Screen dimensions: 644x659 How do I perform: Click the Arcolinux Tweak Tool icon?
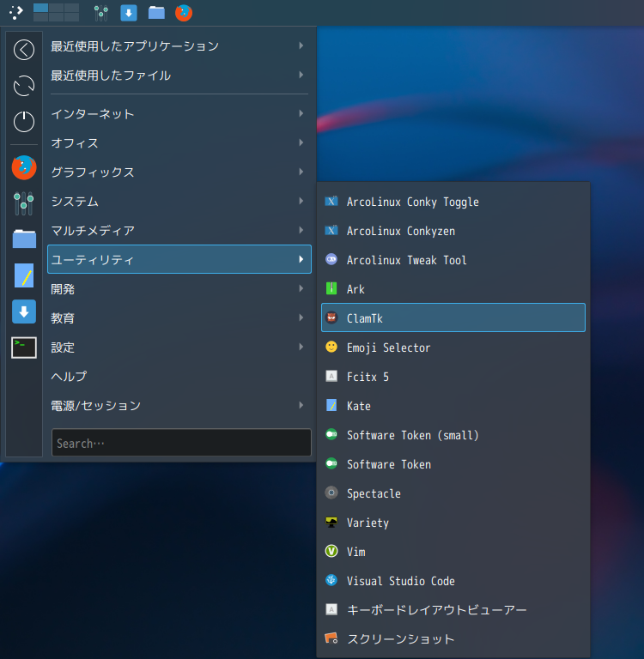(x=331, y=259)
